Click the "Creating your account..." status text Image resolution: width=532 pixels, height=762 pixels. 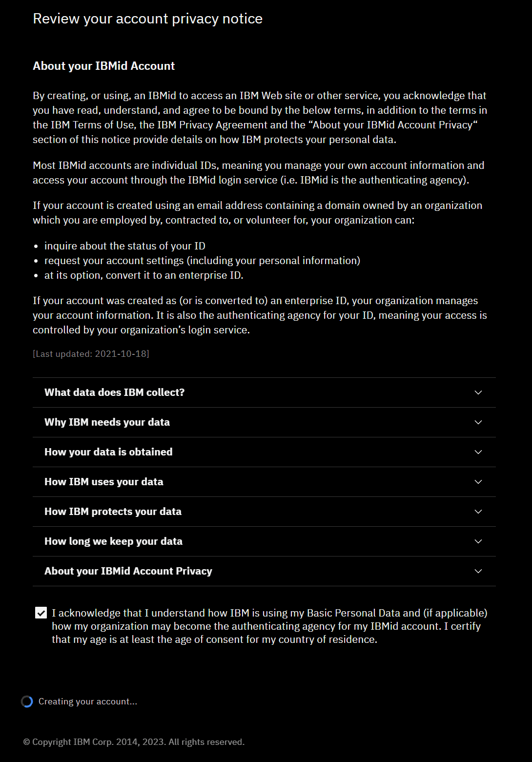click(88, 701)
